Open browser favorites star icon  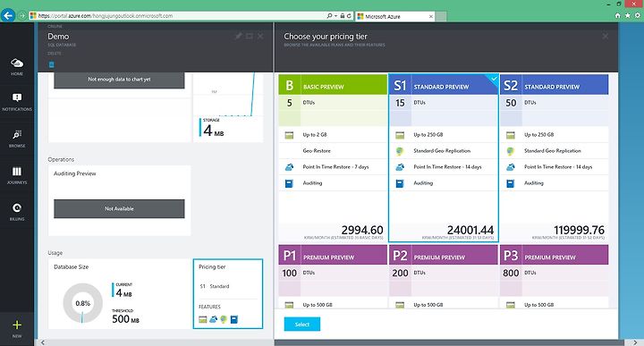628,15
